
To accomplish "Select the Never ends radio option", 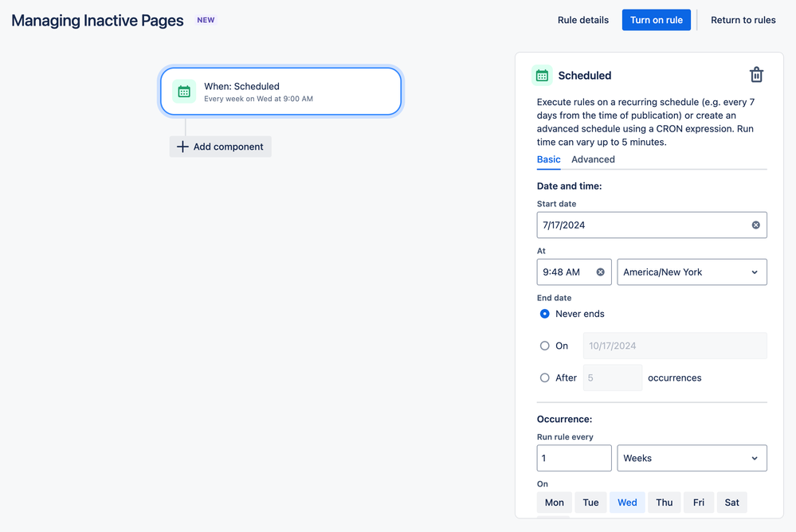I will (545, 314).
